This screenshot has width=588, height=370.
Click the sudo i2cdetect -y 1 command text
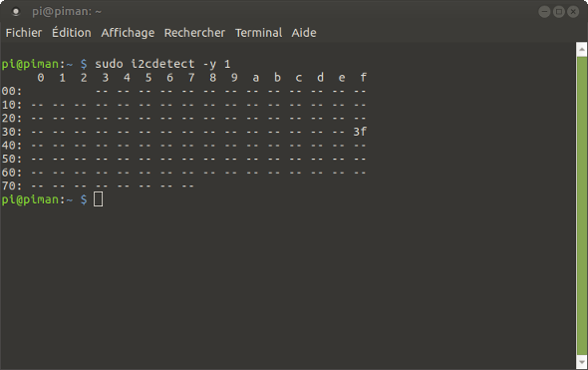[162, 64]
